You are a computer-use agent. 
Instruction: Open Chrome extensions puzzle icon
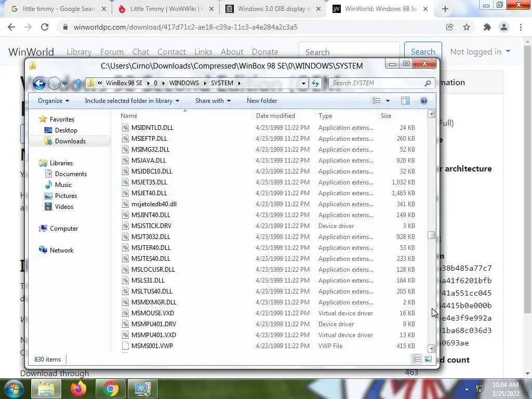point(487,27)
